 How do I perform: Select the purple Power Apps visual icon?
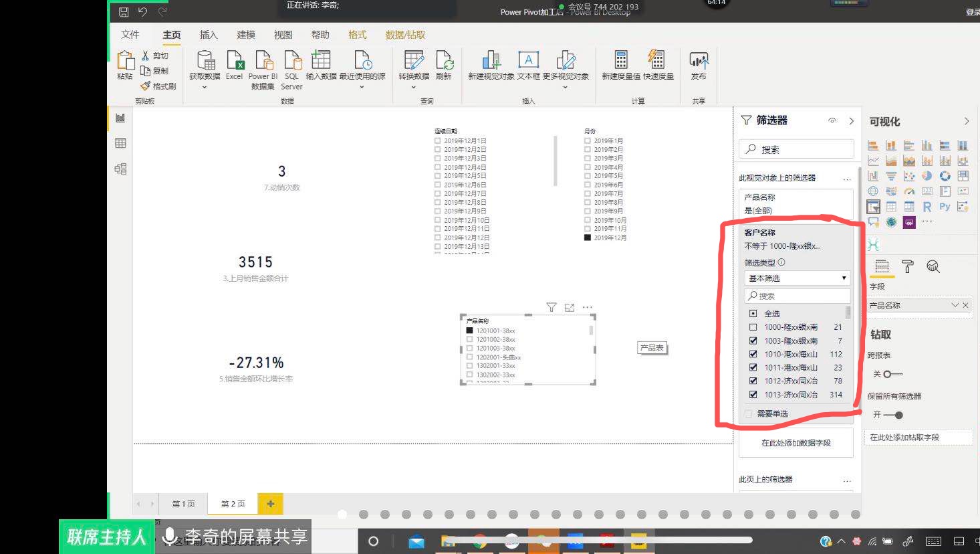point(909,222)
